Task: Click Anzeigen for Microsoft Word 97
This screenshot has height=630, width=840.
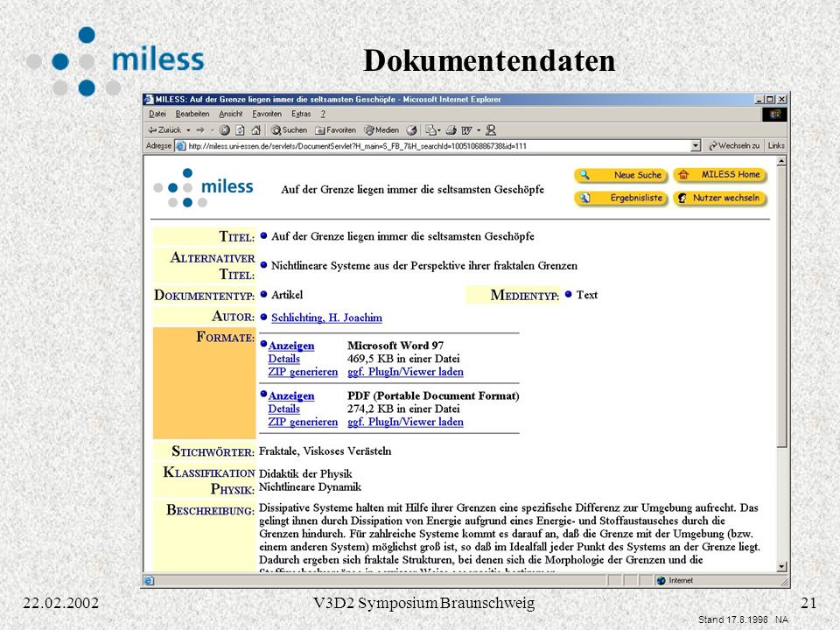Action: (290, 346)
